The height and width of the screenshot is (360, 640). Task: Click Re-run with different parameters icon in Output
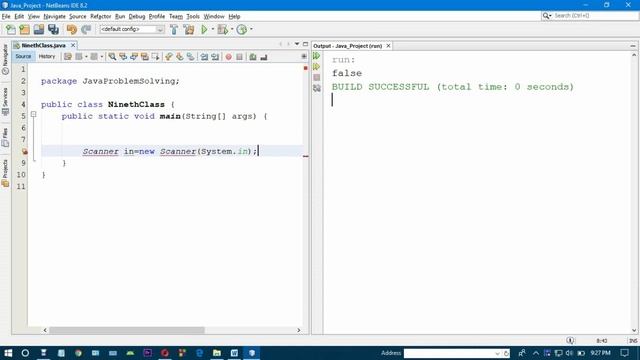click(317, 67)
